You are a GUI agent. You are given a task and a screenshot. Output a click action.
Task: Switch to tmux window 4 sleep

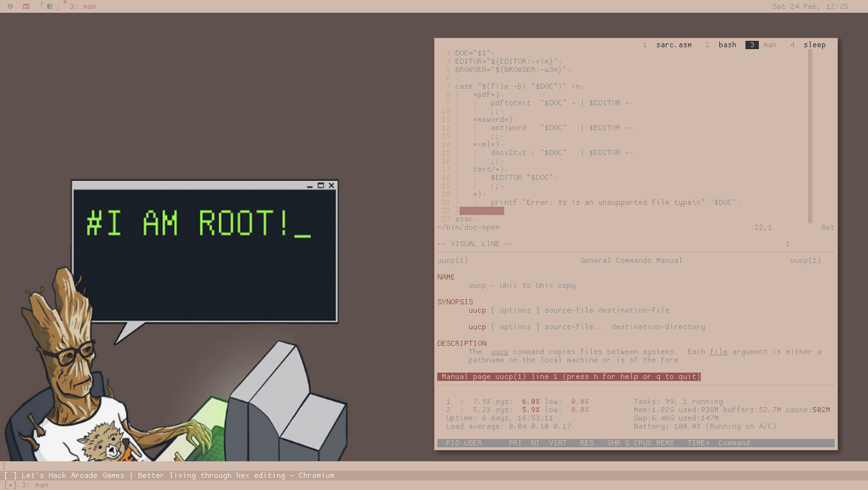(808, 45)
